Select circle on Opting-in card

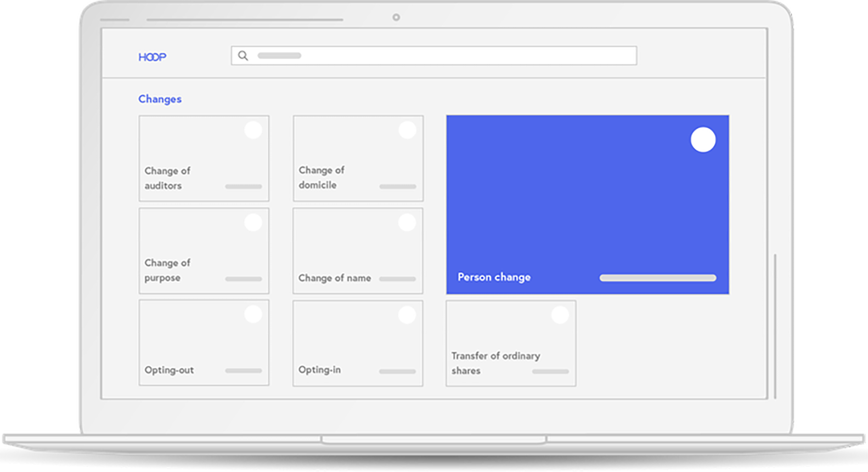coord(407,315)
